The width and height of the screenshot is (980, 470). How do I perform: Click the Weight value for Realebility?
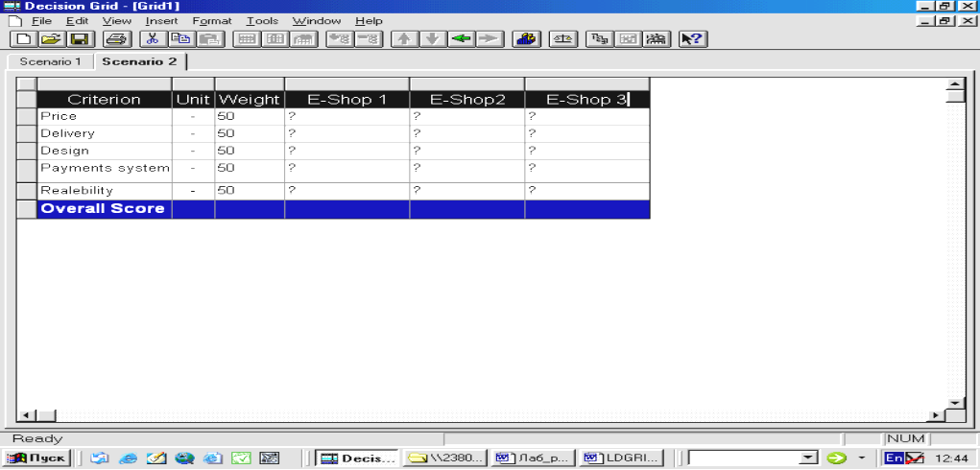(x=250, y=191)
